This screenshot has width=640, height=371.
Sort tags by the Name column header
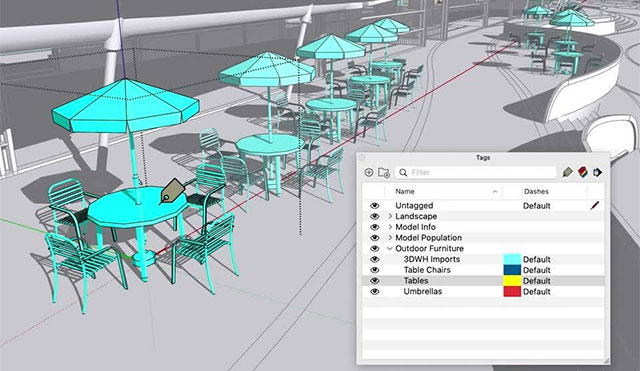pyautogui.click(x=405, y=191)
